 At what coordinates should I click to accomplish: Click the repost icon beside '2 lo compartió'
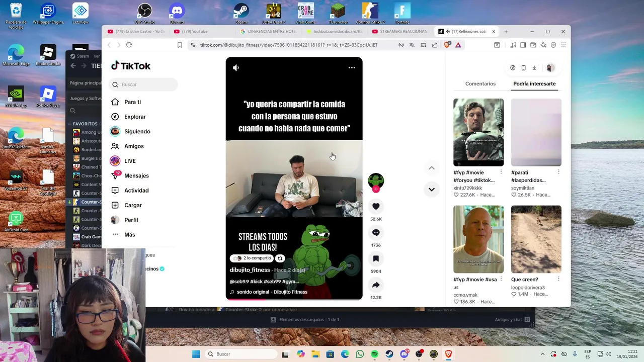pyautogui.click(x=280, y=258)
